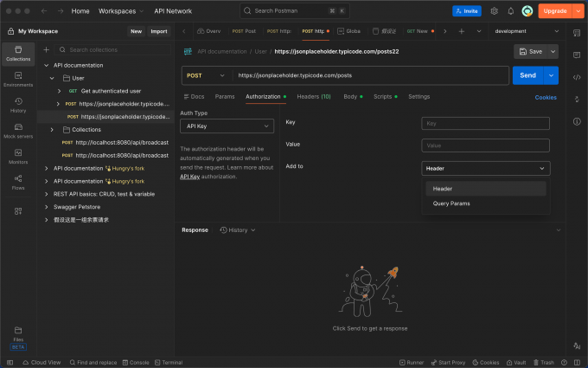Image resolution: width=588 pixels, height=368 pixels.
Task: Expand the Swagger Petstore collection
Action: coord(46,207)
